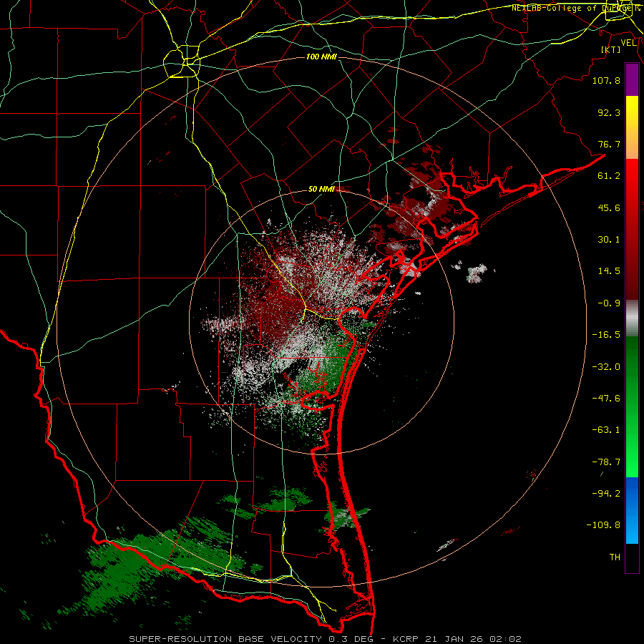Click the Super-Resolution Base Velocity caption
The image size is (644, 644).
pyautogui.click(x=326, y=639)
